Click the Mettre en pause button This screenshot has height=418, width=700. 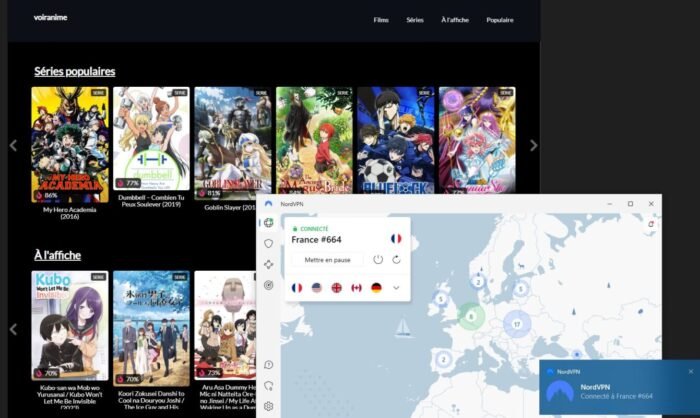[x=327, y=260]
